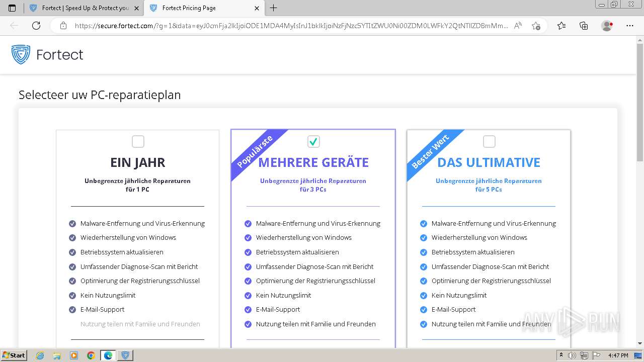This screenshot has height=362, width=644.
Task: Click Optimierung der Registrierungsschlüssel in DAS ULTIMATIVE
Action: click(x=491, y=281)
